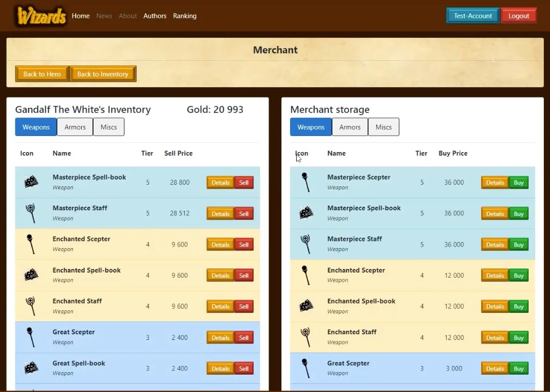View Details of inventory Enchanted Staff

coord(220,306)
